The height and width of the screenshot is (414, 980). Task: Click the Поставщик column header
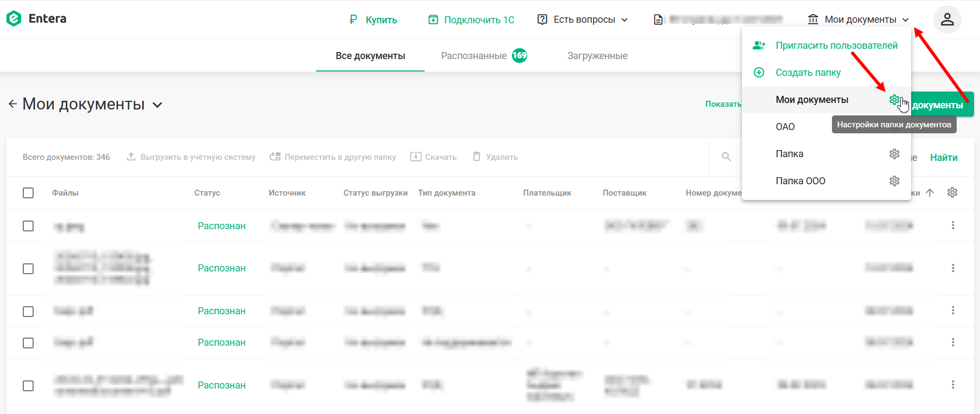pyautogui.click(x=625, y=193)
